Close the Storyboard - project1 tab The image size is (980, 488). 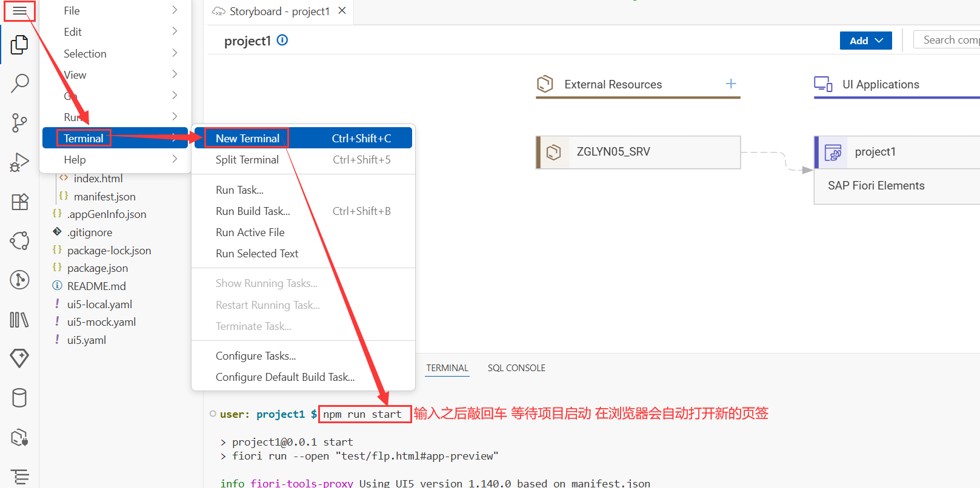(342, 11)
